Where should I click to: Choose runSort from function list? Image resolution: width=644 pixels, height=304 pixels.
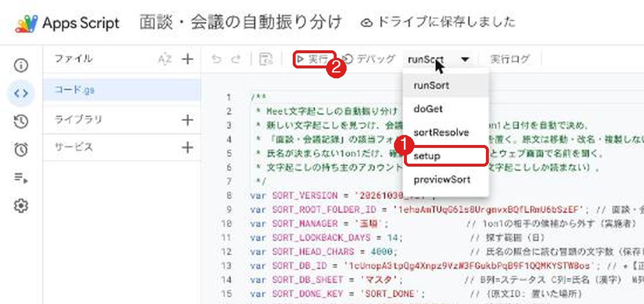446,86
